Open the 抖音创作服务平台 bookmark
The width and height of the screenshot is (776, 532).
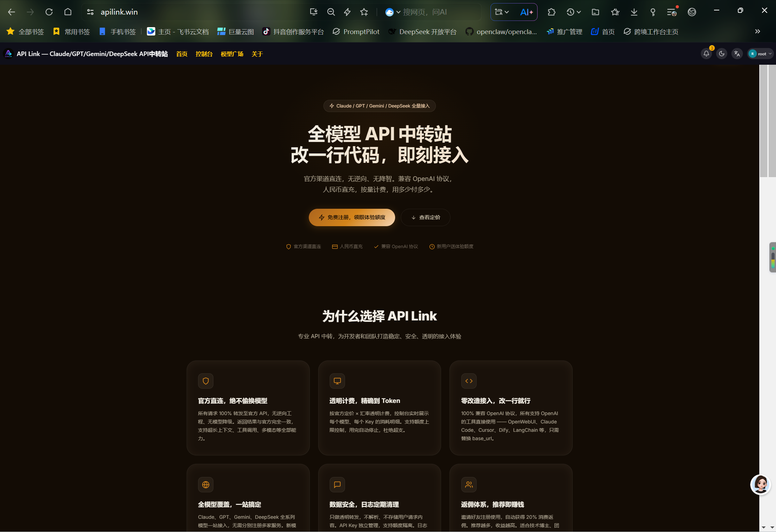[x=293, y=32]
